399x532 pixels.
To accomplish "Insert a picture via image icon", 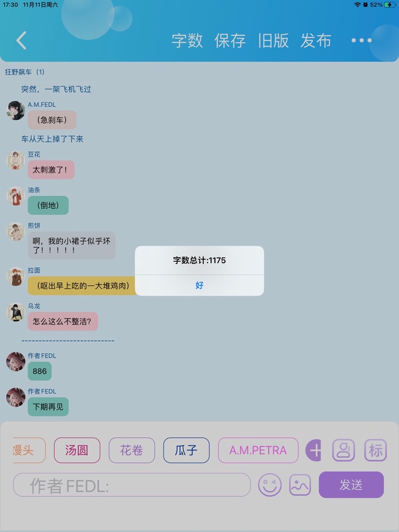I will click(x=300, y=485).
